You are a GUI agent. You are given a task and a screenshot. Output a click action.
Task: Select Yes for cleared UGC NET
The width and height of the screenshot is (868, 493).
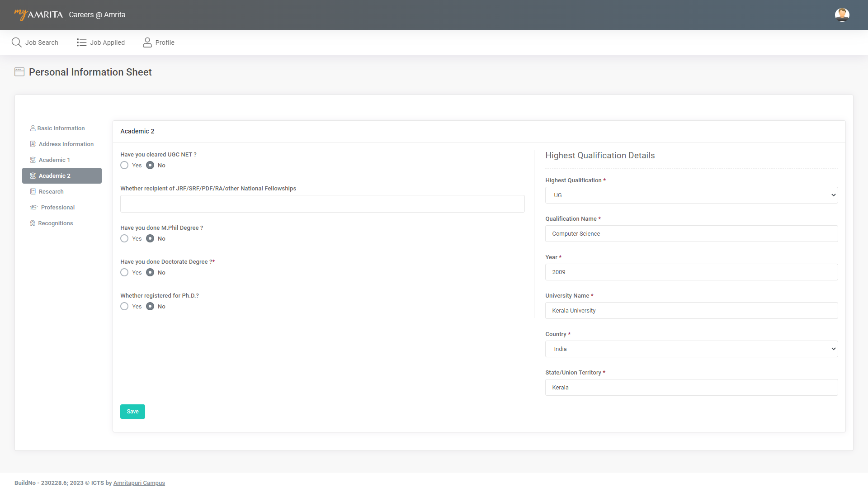[x=124, y=166]
